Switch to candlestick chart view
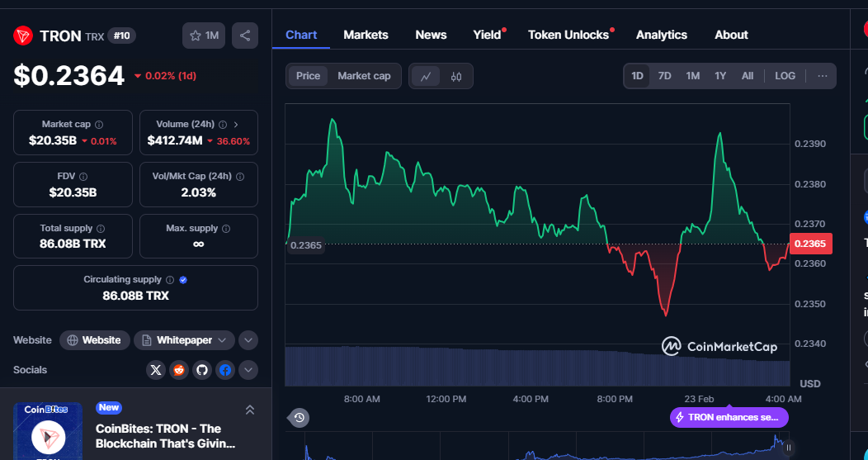The height and width of the screenshot is (460, 868). [x=456, y=77]
